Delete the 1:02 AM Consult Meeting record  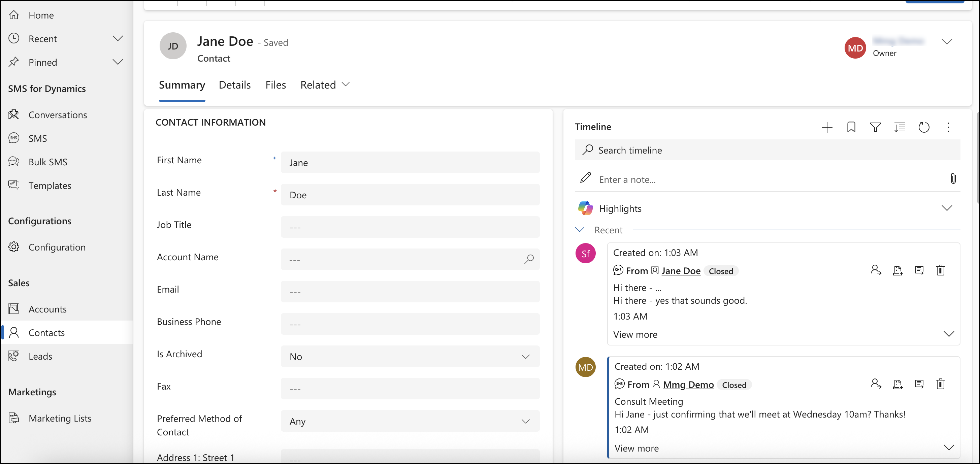[941, 384]
